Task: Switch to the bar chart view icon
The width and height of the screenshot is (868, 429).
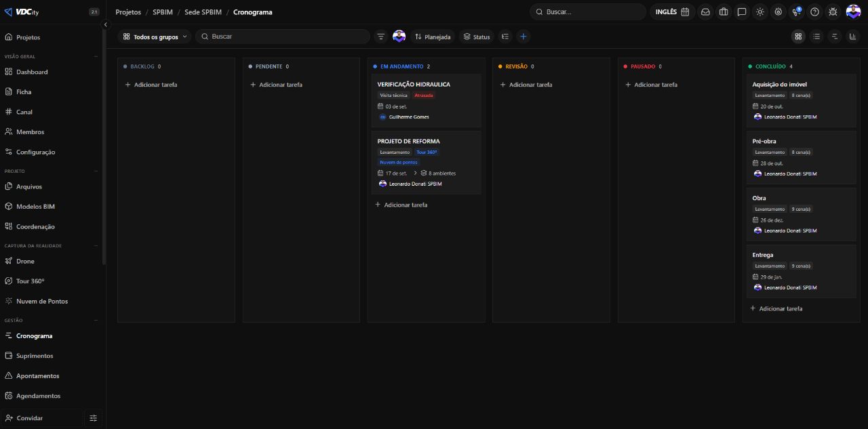Action: [853, 37]
